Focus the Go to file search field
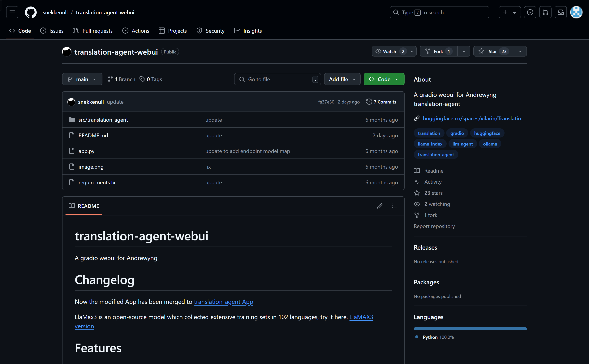The width and height of the screenshot is (589, 364). click(277, 79)
